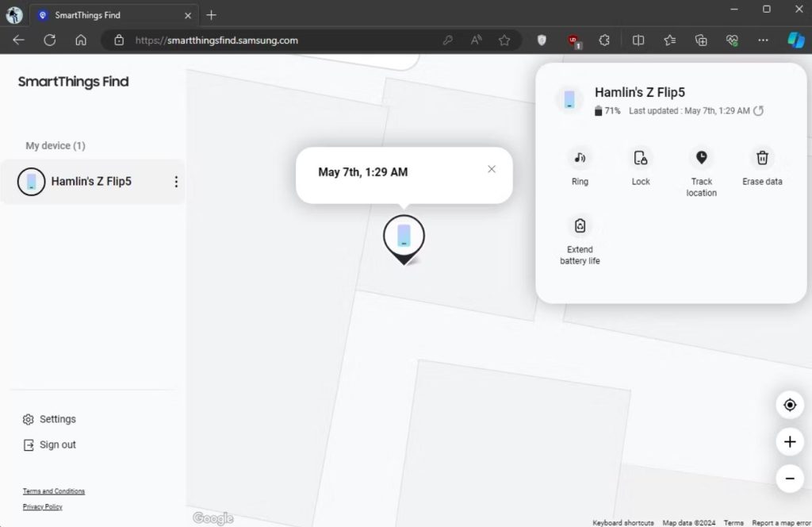This screenshot has height=527, width=812.
Task: Open Track location option
Action: click(x=701, y=158)
